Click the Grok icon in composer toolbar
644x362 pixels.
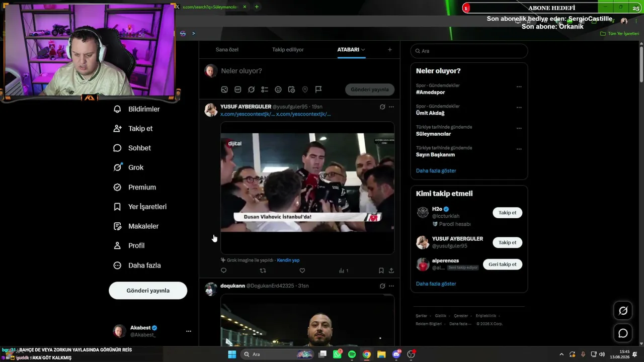click(251, 89)
